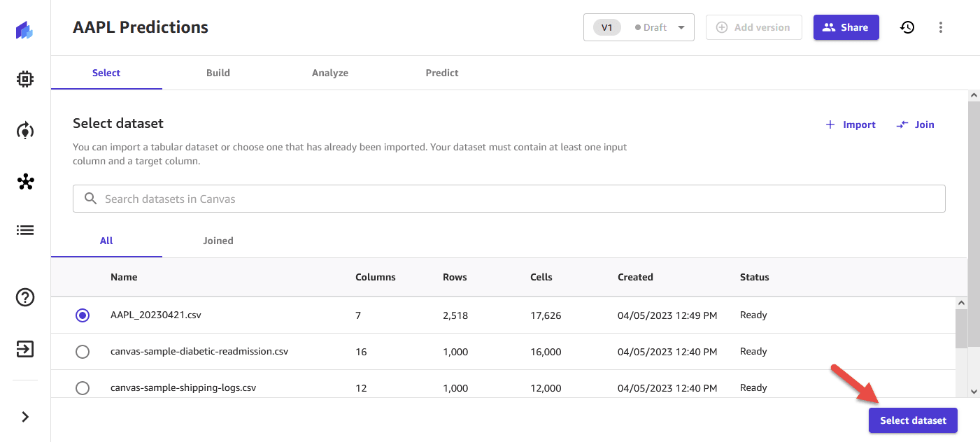
Task: Click the Select dataset button
Action: [x=913, y=420]
